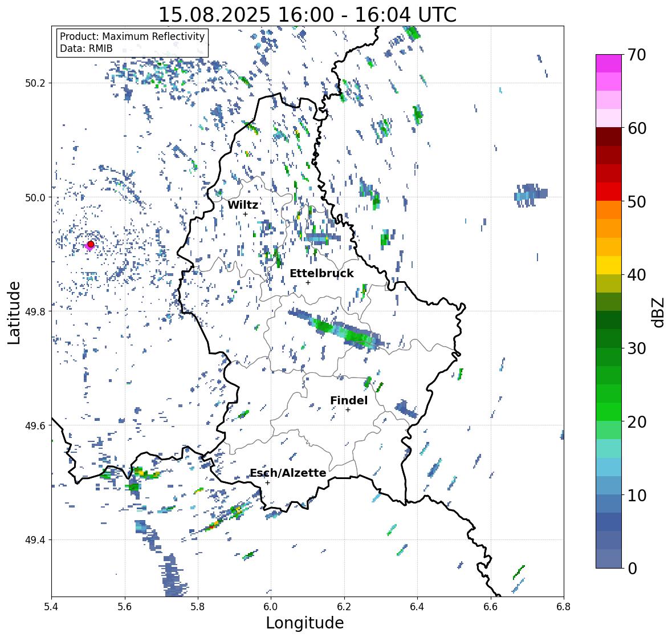Click the 'Data: RMIB' label
Image resolution: width=672 pixels, height=637 pixels.
[x=86, y=48]
